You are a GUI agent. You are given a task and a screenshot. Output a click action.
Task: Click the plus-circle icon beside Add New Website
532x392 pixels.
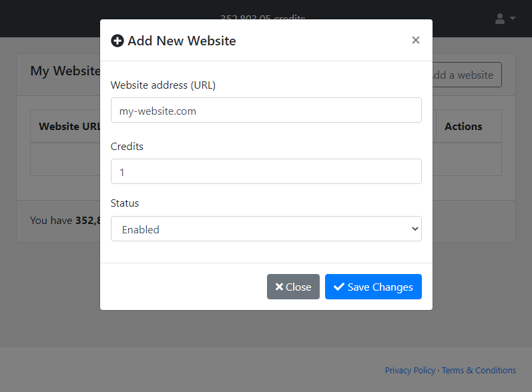point(117,41)
